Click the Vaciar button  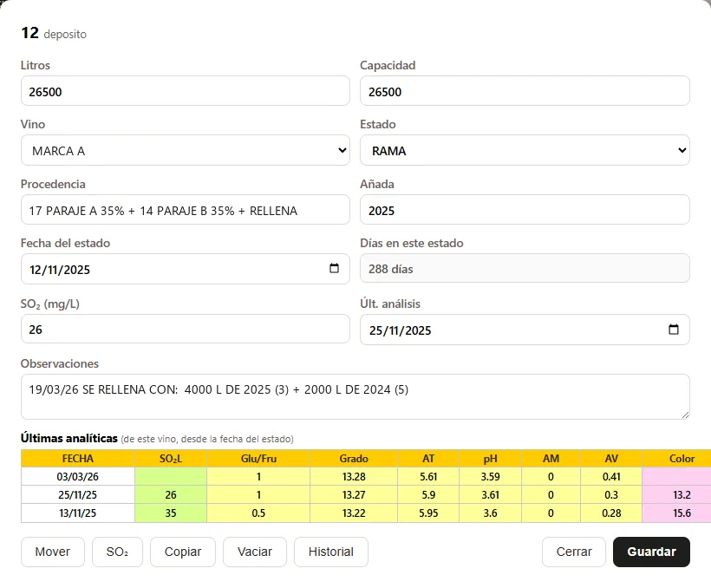[255, 552]
